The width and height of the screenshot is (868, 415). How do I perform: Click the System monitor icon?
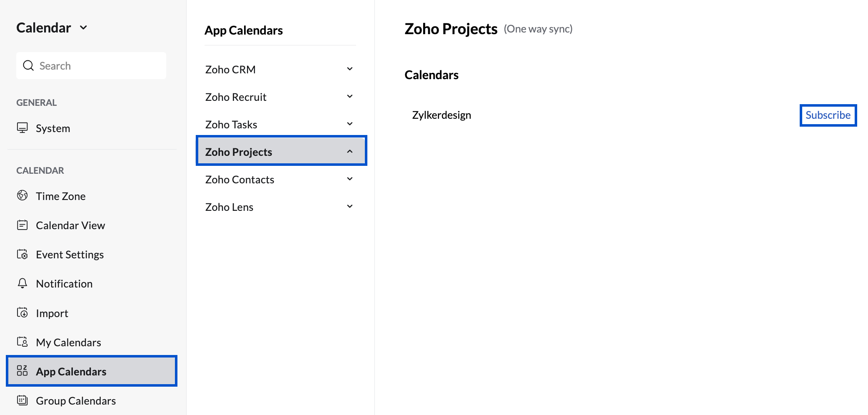tap(22, 127)
